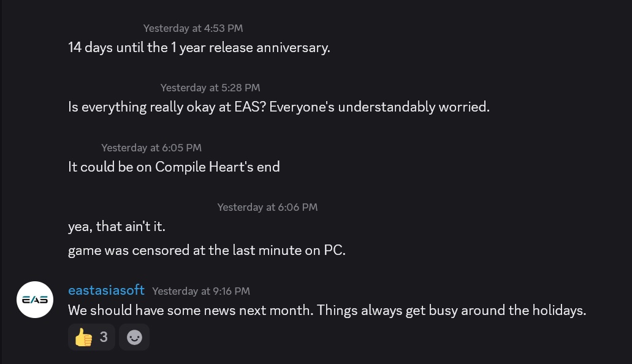Add a reaction with the smiley icon
The height and width of the screenshot is (364, 632).
(134, 337)
